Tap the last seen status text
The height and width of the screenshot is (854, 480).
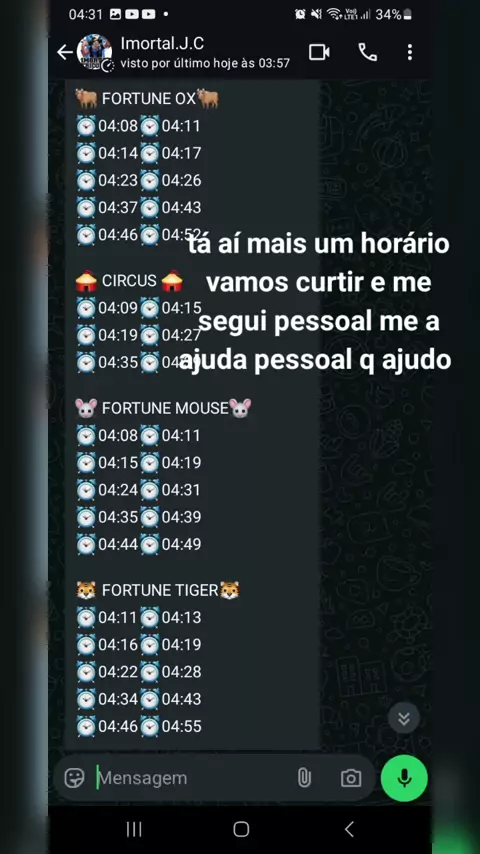click(x=205, y=64)
